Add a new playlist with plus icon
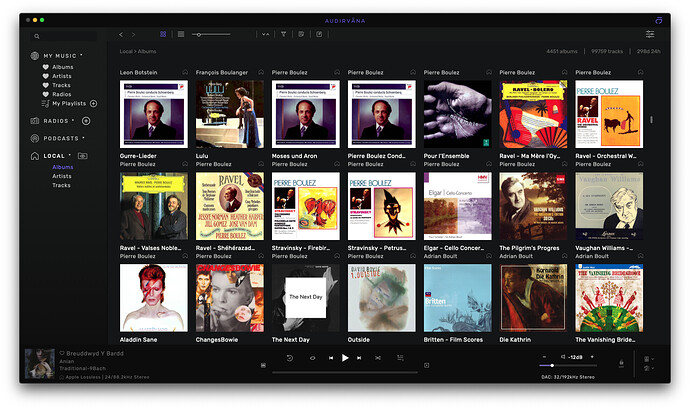690x409 pixels. click(x=93, y=103)
